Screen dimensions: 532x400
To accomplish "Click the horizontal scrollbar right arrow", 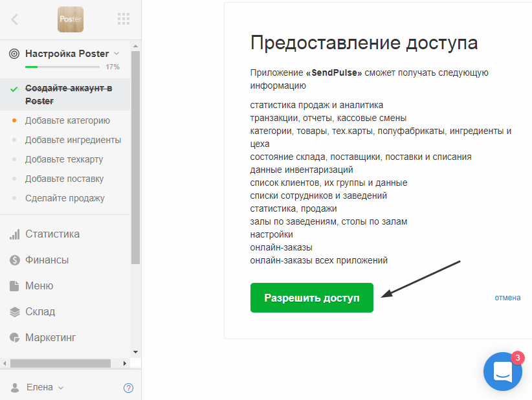I will click(125, 363).
